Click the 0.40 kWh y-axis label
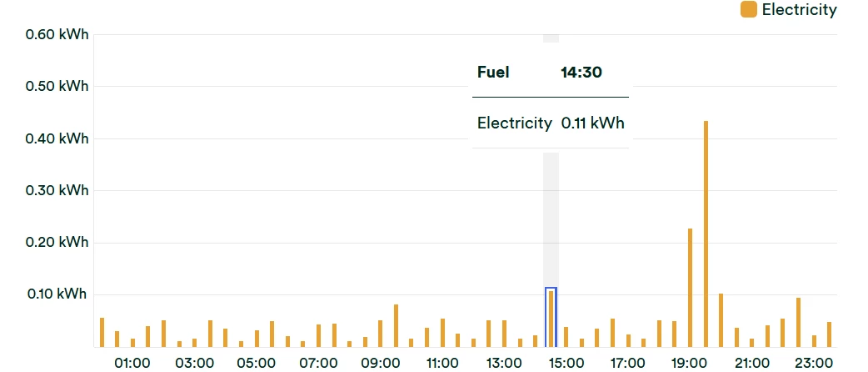The width and height of the screenshot is (868, 372). (x=57, y=138)
